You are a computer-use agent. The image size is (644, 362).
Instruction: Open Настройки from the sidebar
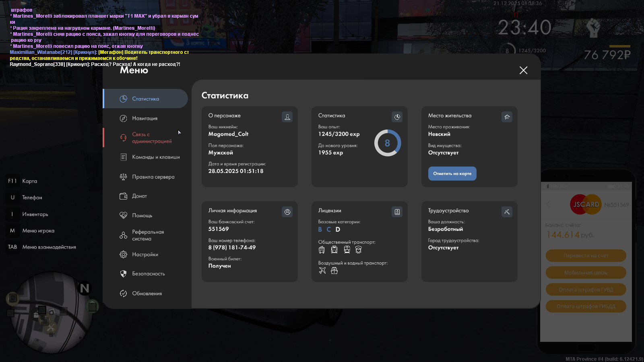pyautogui.click(x=145, y=255)
